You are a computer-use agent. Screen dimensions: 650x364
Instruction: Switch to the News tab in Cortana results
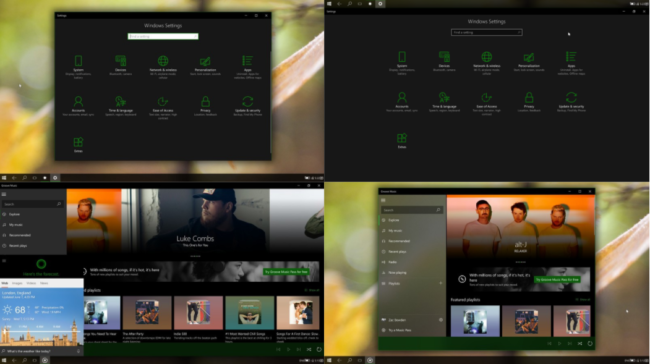44,283
